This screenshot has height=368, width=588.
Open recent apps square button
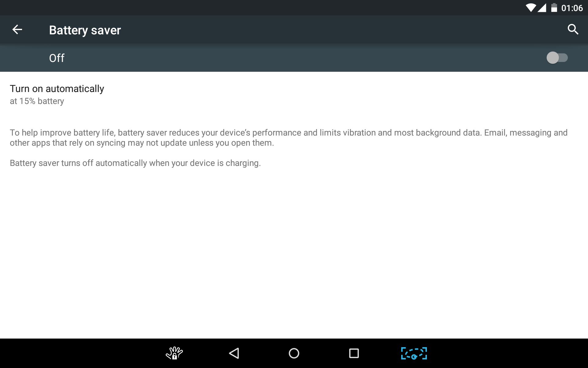click(x=354, y=353)
